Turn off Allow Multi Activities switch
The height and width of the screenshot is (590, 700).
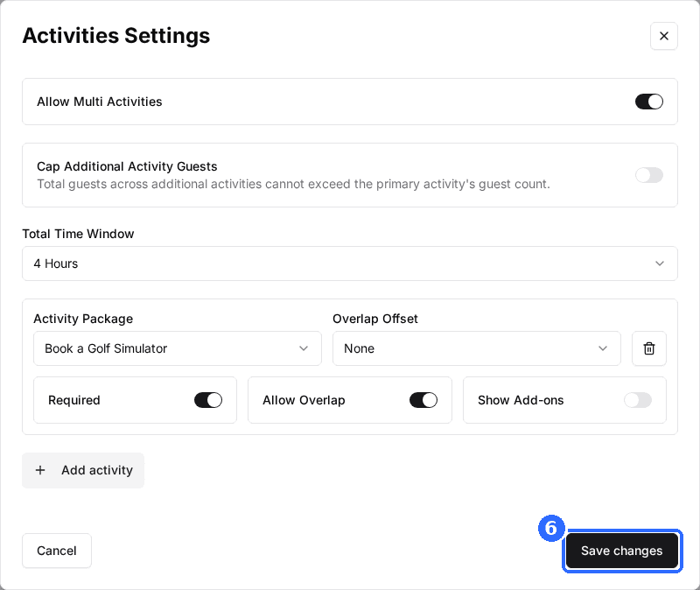tap(648, 102)
